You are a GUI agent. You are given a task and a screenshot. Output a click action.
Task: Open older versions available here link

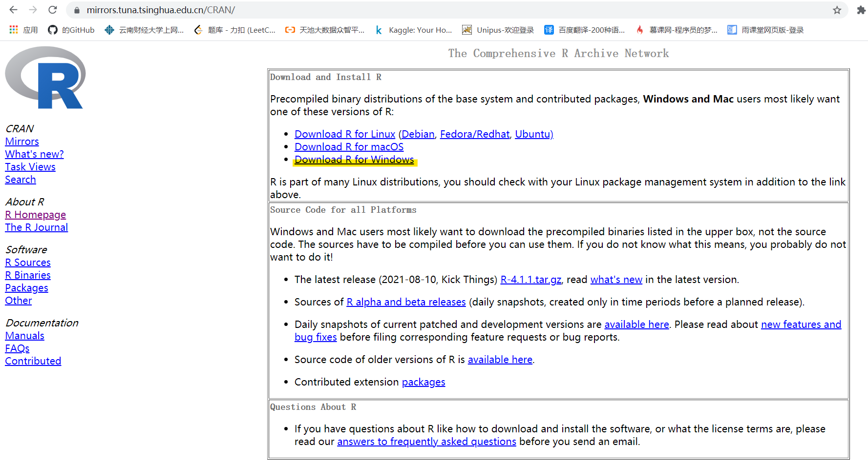(x=500, y=360)
